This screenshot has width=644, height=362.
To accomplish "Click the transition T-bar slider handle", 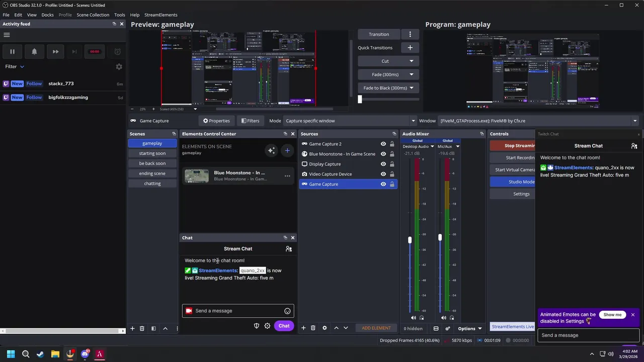I will 360,99.
